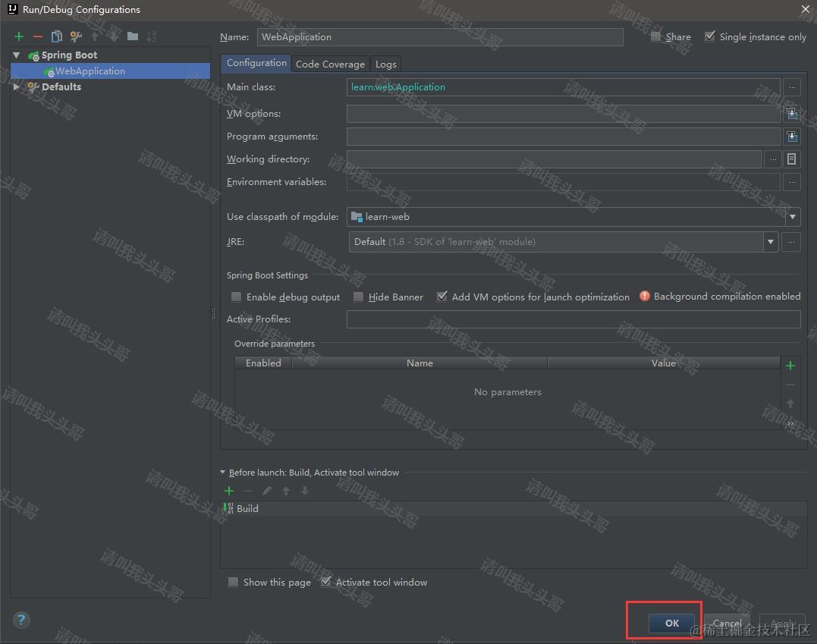
Task: Add a before-launch task
Action: click(x=229, y=491)
